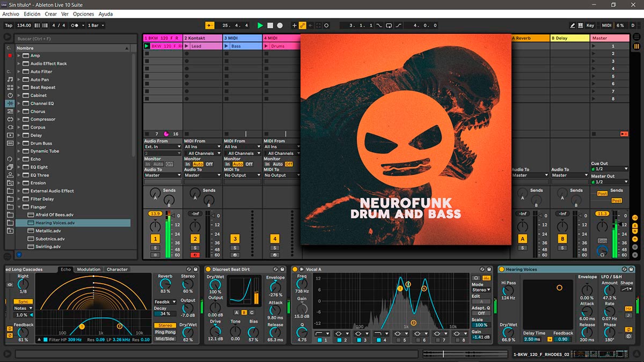
Task: Toggle the Follow arrow button in the transport
Action: 210,25
